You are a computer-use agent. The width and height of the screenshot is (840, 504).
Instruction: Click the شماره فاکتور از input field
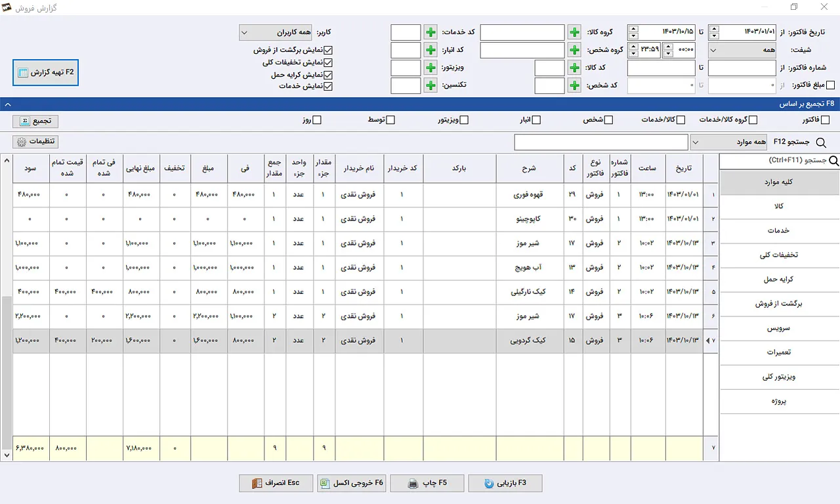coord(742,68)
